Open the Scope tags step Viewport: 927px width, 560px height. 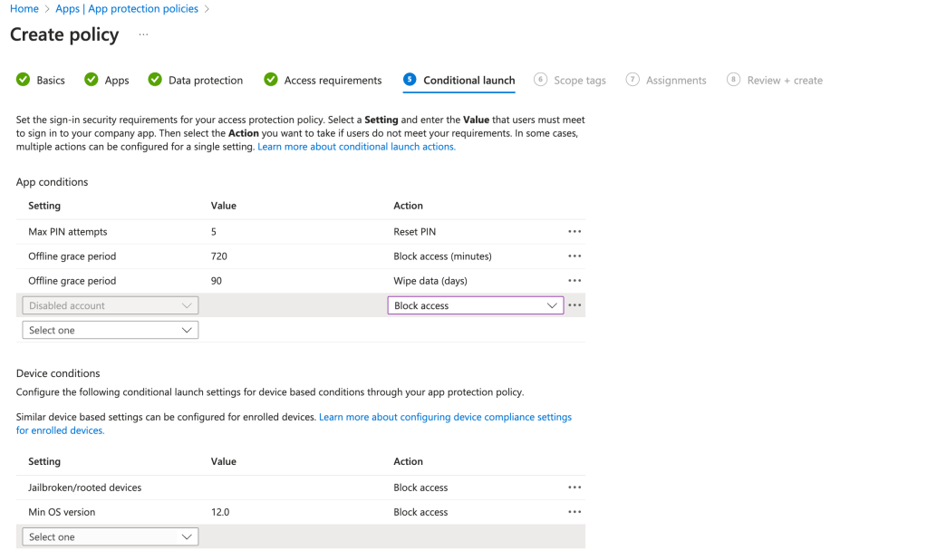tap(579, 81)
